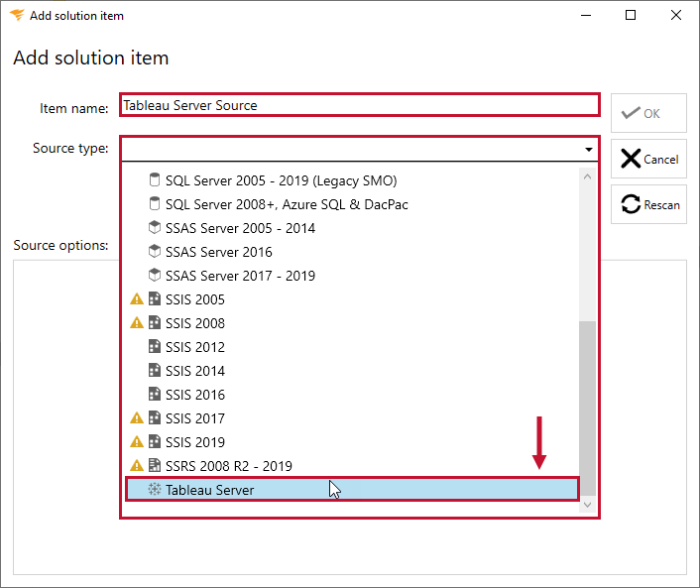Click the package icon beside SSIS 2005

point(155,298)
